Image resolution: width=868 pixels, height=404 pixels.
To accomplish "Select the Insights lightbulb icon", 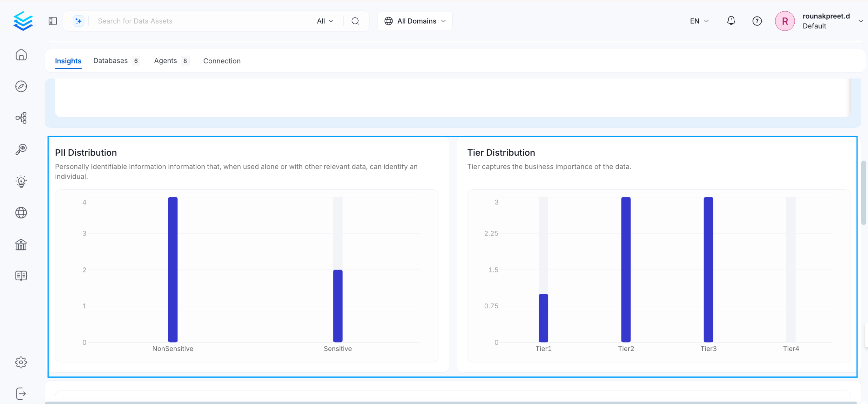I will [21, 181].
